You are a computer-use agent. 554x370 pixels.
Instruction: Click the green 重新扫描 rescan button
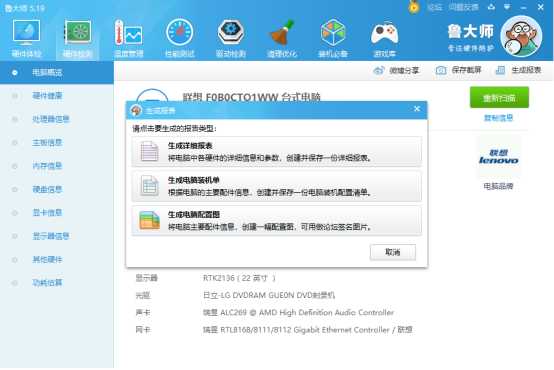(499, 98)
